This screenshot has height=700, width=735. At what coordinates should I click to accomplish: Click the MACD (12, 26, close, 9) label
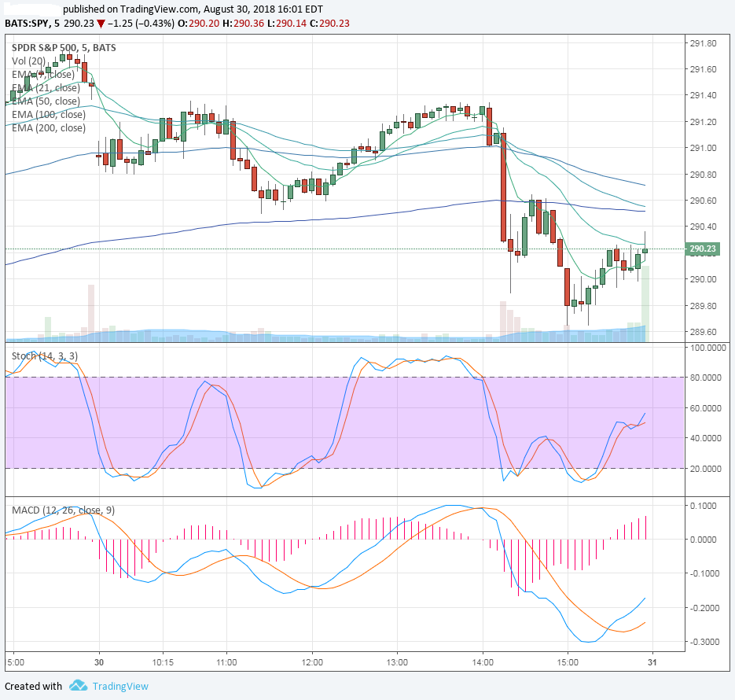64,510
